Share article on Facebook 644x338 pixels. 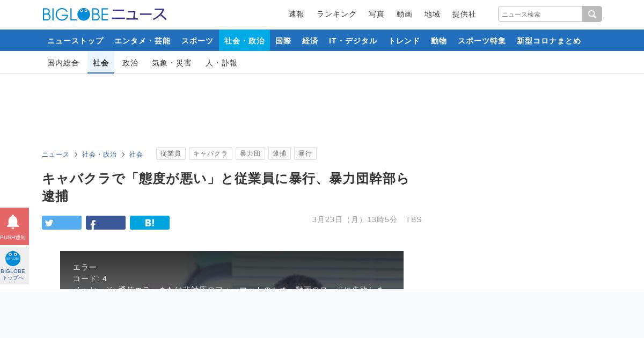click(x=106, y=223)
